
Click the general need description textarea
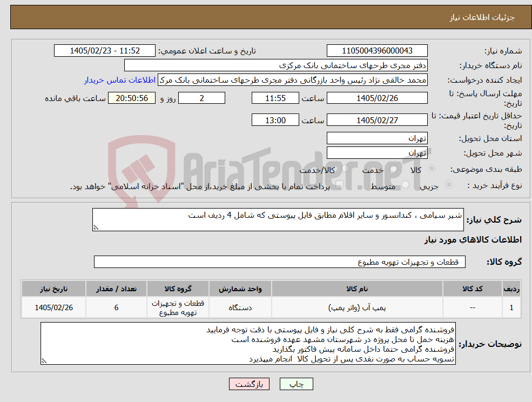click(x=278, y=220)
